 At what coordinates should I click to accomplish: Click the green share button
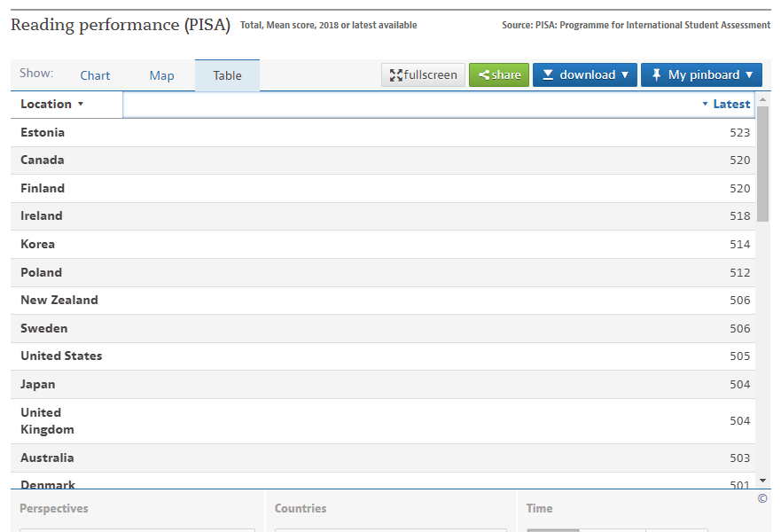point(499,74)
